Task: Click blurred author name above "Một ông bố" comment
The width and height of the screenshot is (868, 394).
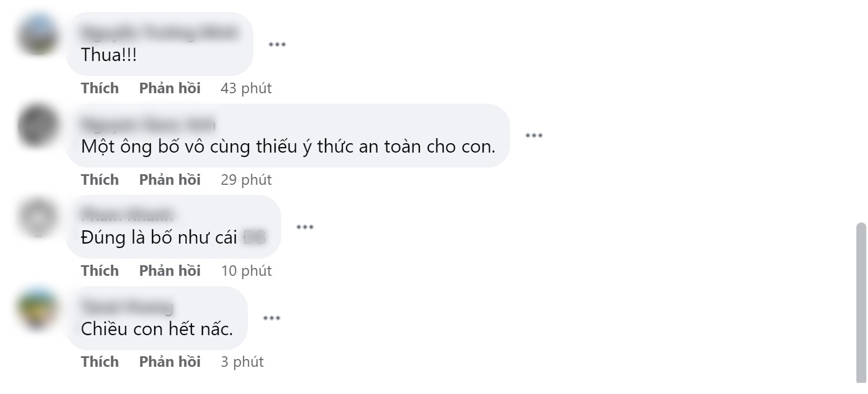Action: click(x=148, y=124)
